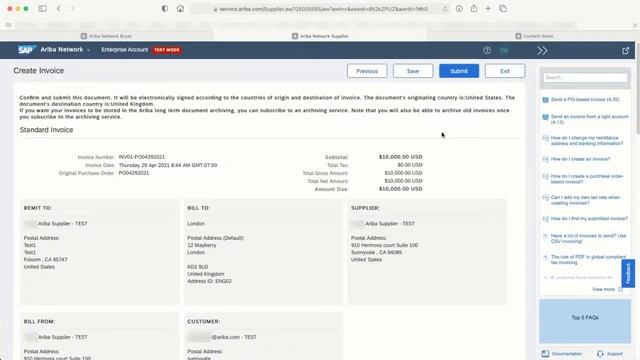Viewport: 640px width, 360px height.
Task: Go back with the browser back arrow
Action: click(x=59, y=9)
